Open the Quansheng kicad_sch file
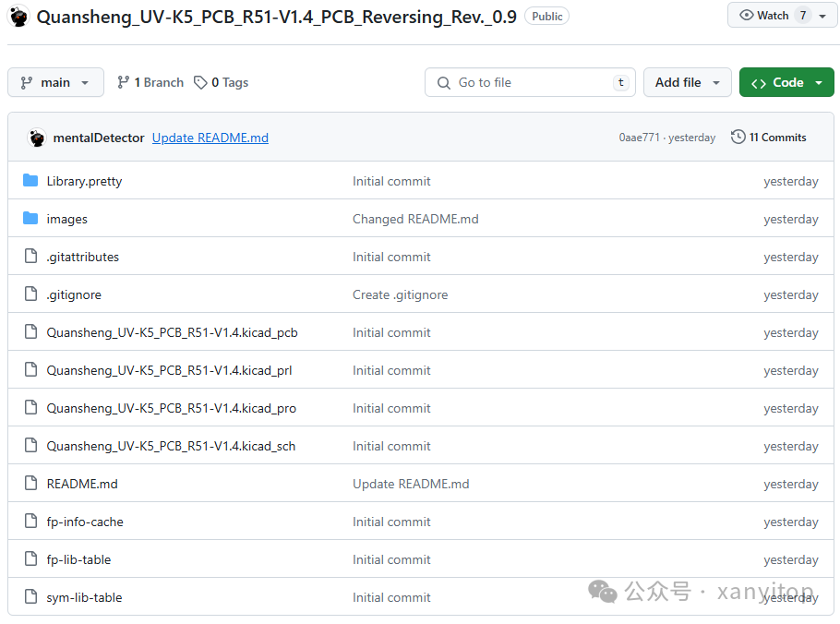 171,446
